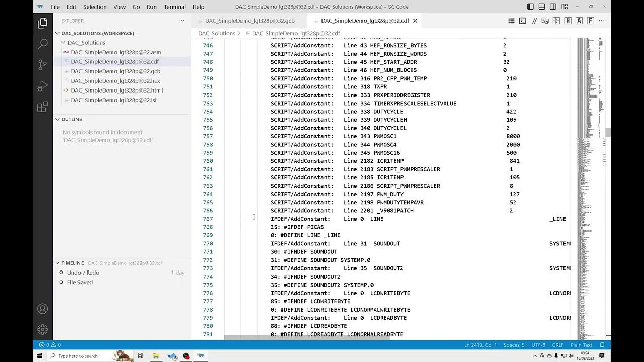Open the File menu

point(55,7)
